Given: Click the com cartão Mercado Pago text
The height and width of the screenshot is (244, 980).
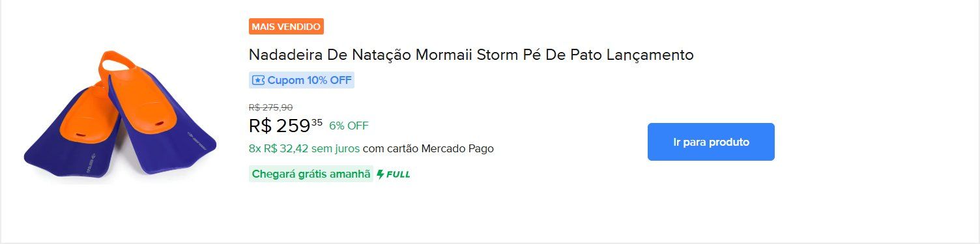Looking at the screenshot, I should click(x=428, y=148).
